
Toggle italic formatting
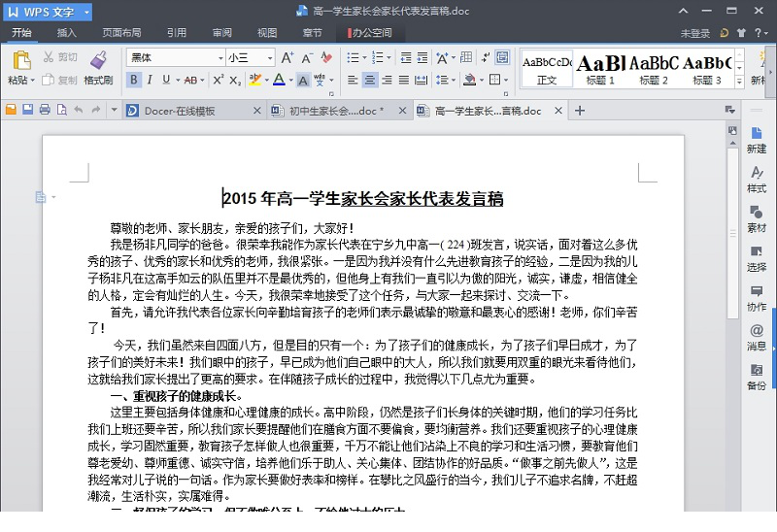point(150,80)
